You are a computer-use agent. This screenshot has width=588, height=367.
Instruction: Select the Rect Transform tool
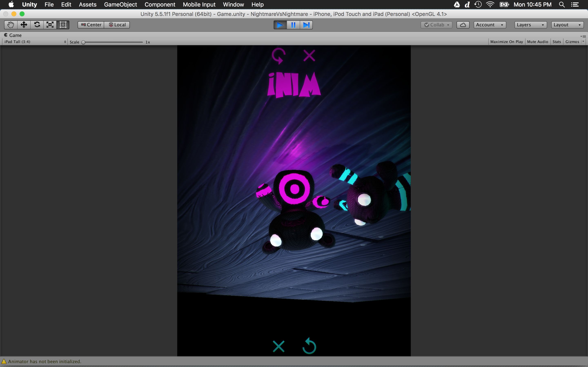click(63, 25)
